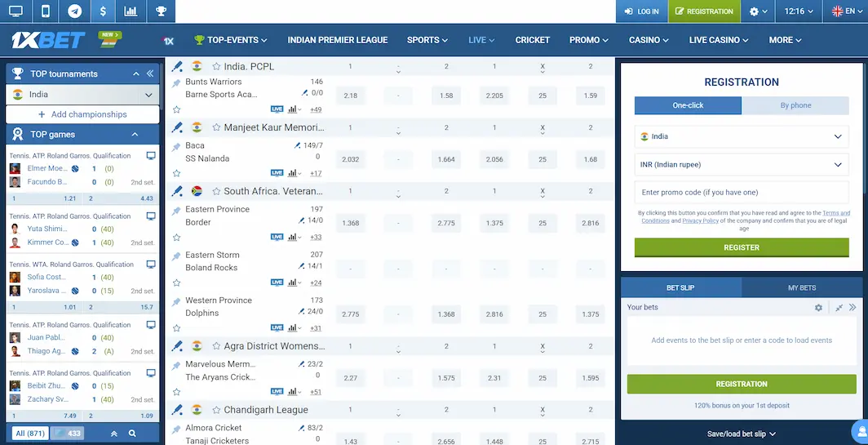Image resolution: width=868 pixels, height=445 pixels.
Task: Collapse the TOP games section
Action: click(x=135, y=134)
